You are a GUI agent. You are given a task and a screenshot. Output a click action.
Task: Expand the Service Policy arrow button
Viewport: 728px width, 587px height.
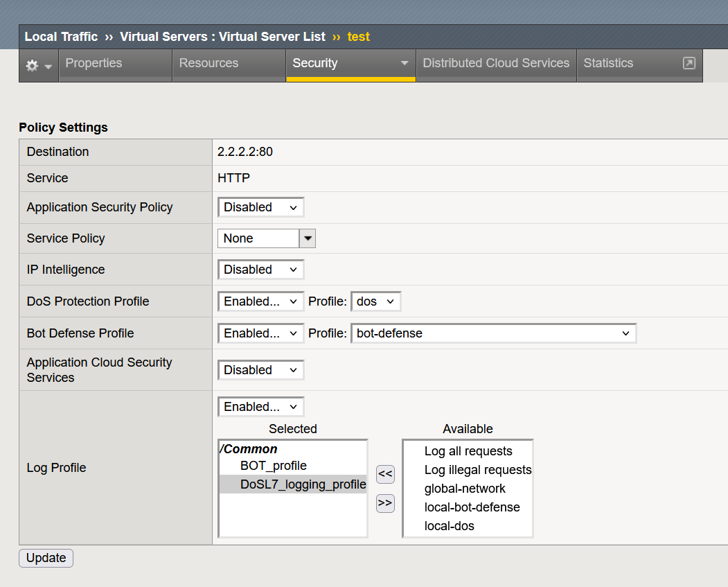(308, 238)
